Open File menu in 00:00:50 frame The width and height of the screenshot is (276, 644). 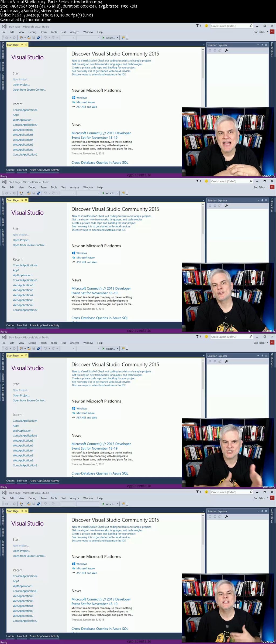tap(4, 32)
